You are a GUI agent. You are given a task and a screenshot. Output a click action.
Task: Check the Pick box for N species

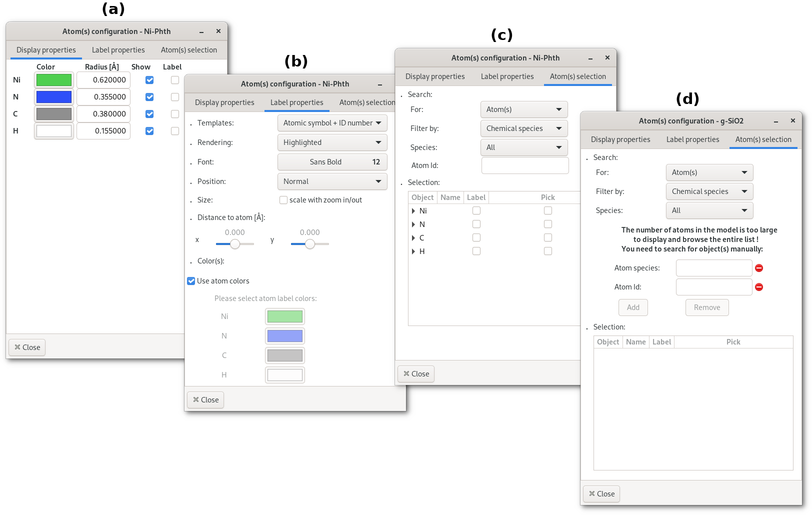click(x=548, y=224)
